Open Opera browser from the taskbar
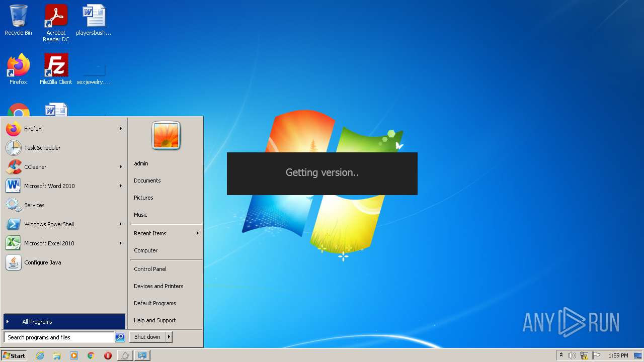The width and height of the screenshot is (644, 362). pyautogui.click(x=108, y=355)
